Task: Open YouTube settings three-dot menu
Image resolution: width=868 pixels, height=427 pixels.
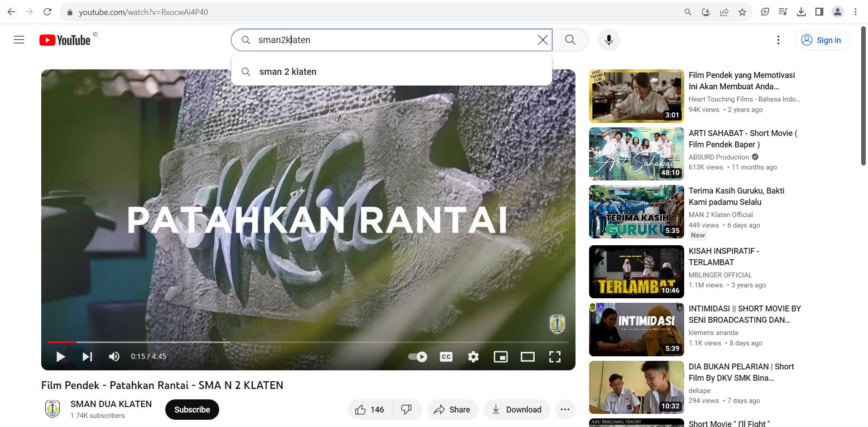Action: (778, 40)
